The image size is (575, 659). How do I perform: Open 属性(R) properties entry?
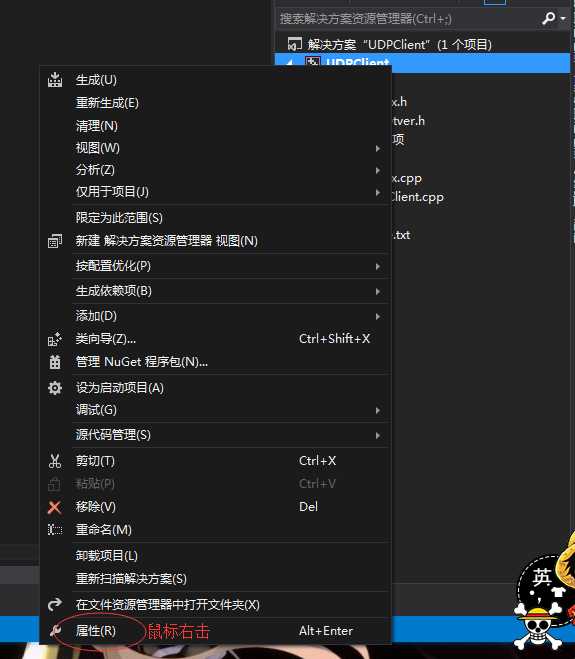[216, 630]
